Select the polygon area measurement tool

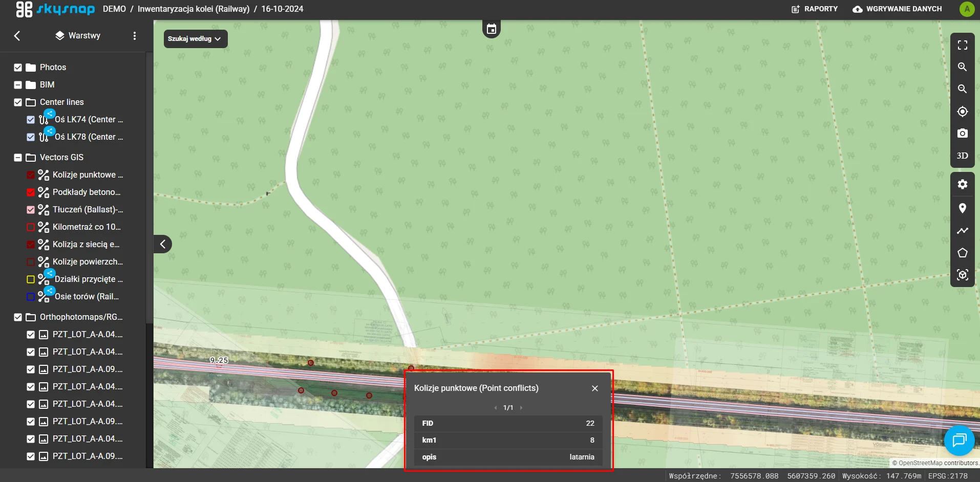(x=962, y=253)
